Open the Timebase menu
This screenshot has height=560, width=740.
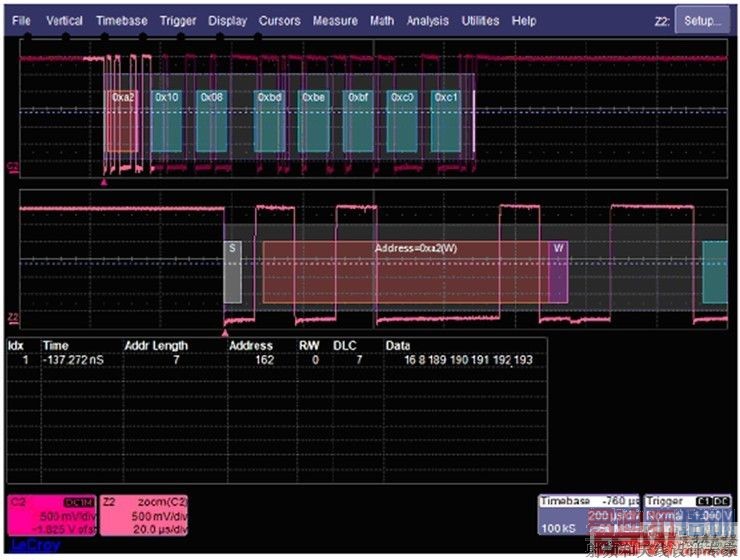(x=122, y=21)
